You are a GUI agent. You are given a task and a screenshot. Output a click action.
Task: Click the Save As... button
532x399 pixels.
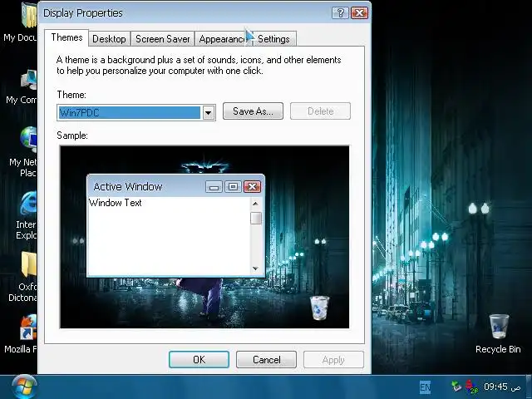253,111
